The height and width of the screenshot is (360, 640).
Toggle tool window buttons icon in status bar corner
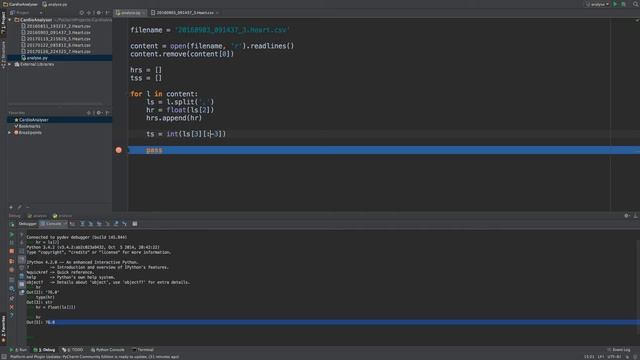[4, 357]
